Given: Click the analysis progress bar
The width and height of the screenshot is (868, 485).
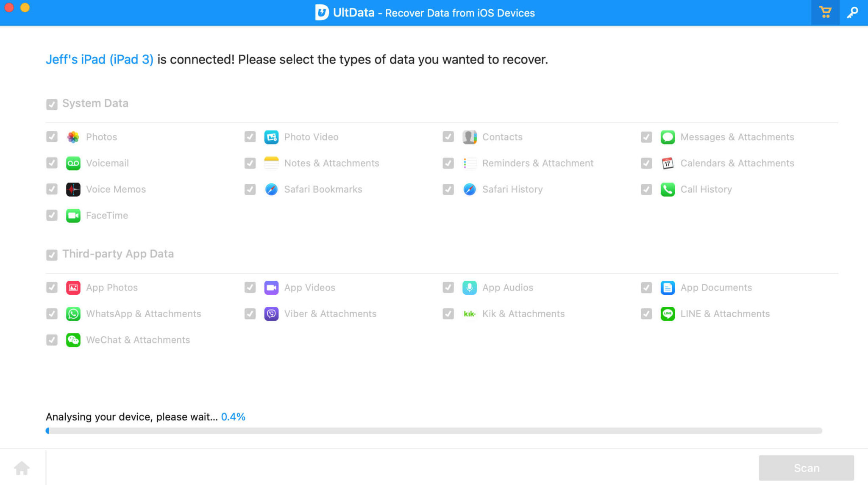Looking at the screenshot, I should pos(434,430).
